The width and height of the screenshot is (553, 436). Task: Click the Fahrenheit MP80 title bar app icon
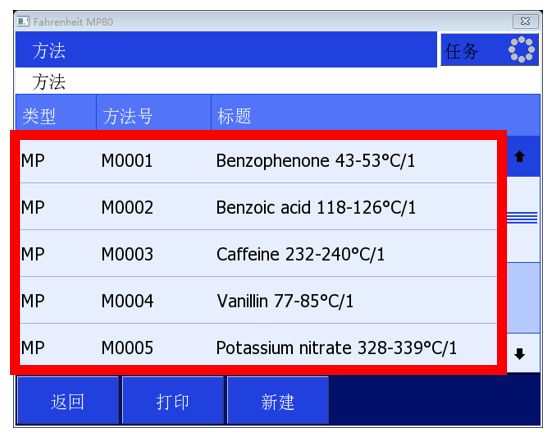tap(23, 22)
